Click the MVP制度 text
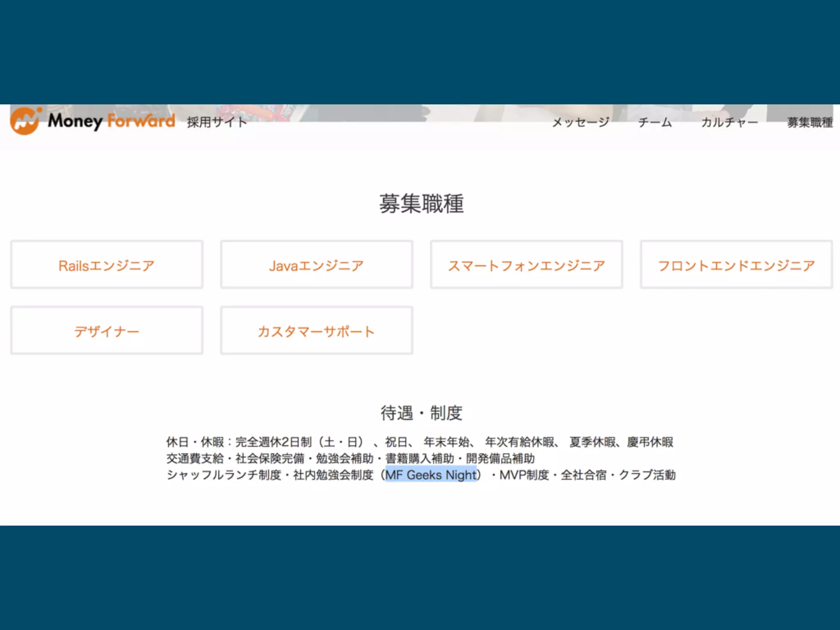Image resolution: width=840 pixels, height=630 pixels. tap(524, 475)
